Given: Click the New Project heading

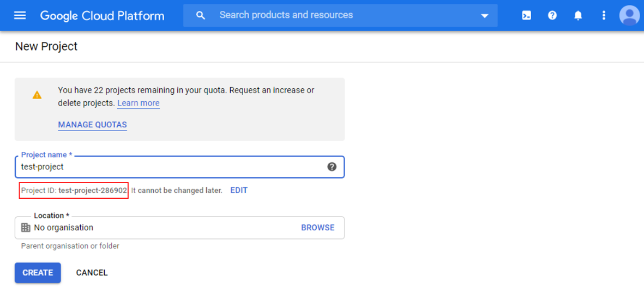Looking at the screenshot, I should [x=46, y=46].
